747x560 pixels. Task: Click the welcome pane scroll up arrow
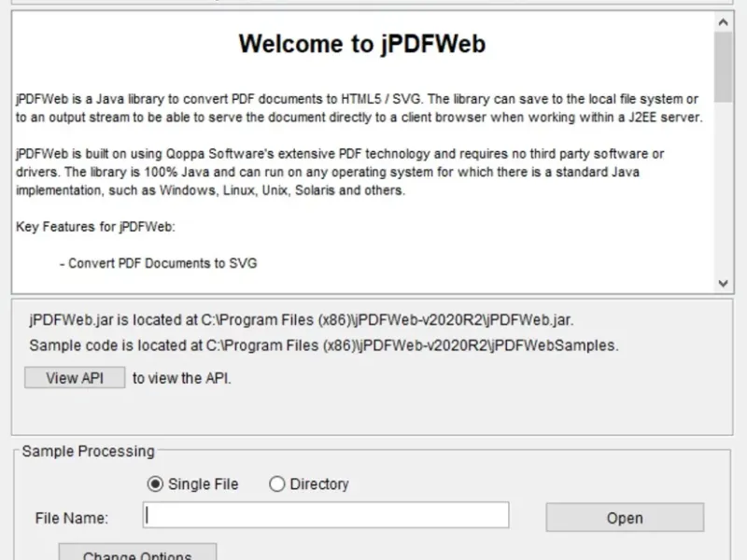723,21
